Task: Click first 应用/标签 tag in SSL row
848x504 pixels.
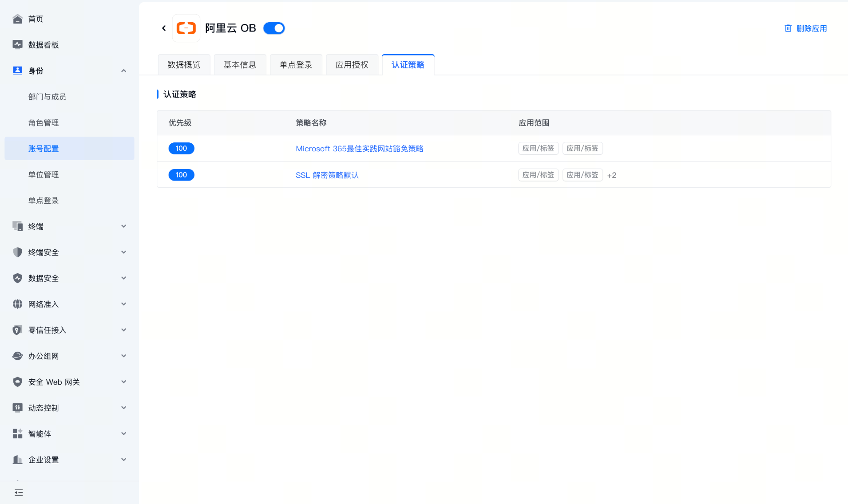Action: point(538,175)
